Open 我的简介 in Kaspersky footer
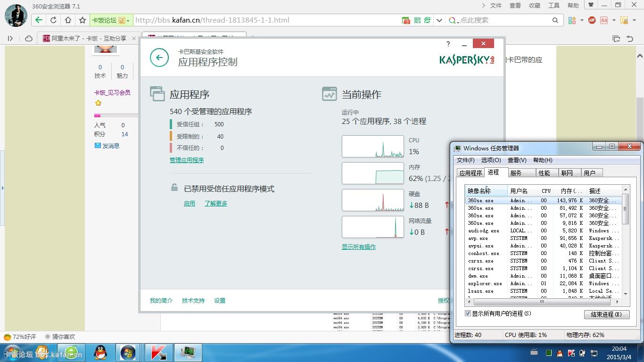Viewport: 644px width, 362px height. pos(161,301)
